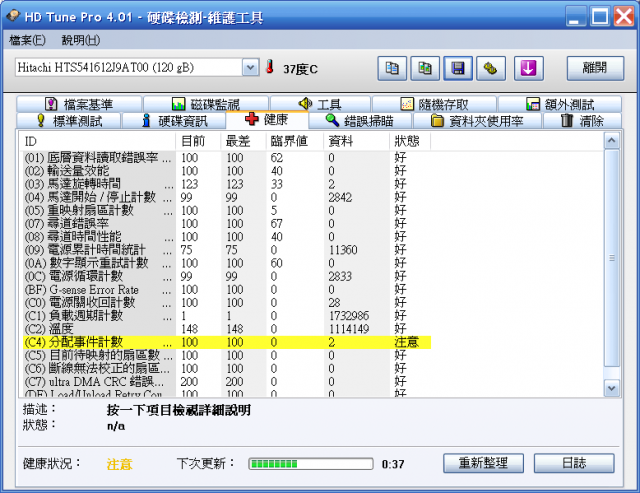Select the (01) 底層資料讀取錯誤率 row
The width and height of the screenshot is (640, 493).
[227, 158]
